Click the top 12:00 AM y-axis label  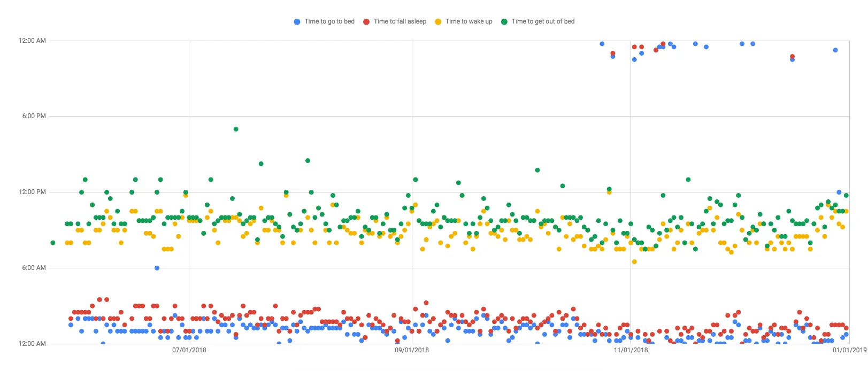tap(32, 41)
